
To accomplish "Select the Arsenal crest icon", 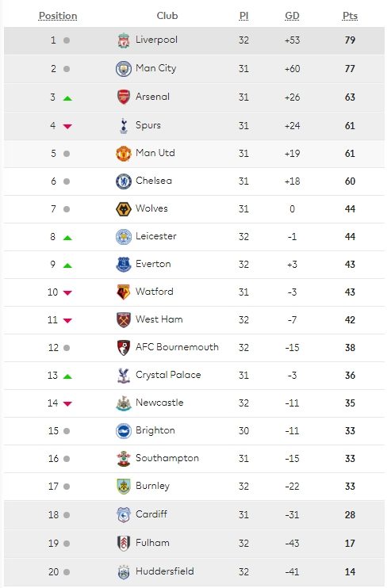I will [x=124, y=97].
